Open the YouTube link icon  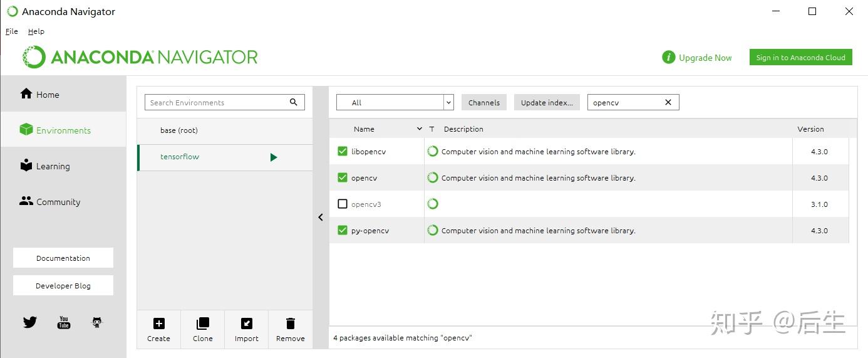63,322
